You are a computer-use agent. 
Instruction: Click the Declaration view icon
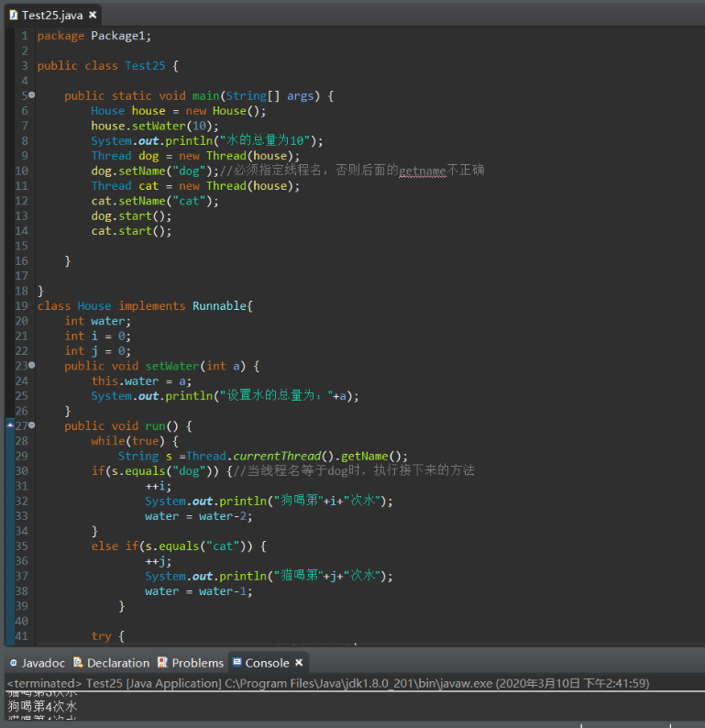(x=79, y=662)
